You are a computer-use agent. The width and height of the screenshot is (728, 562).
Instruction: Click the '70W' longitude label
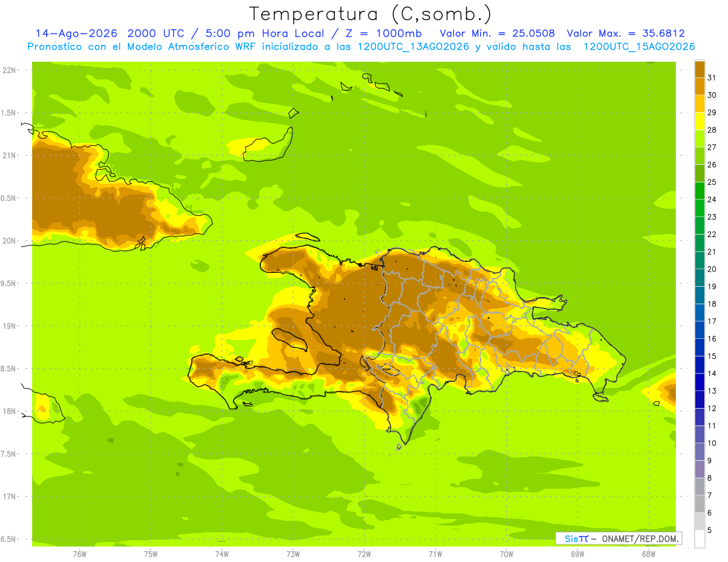point(507,554)
